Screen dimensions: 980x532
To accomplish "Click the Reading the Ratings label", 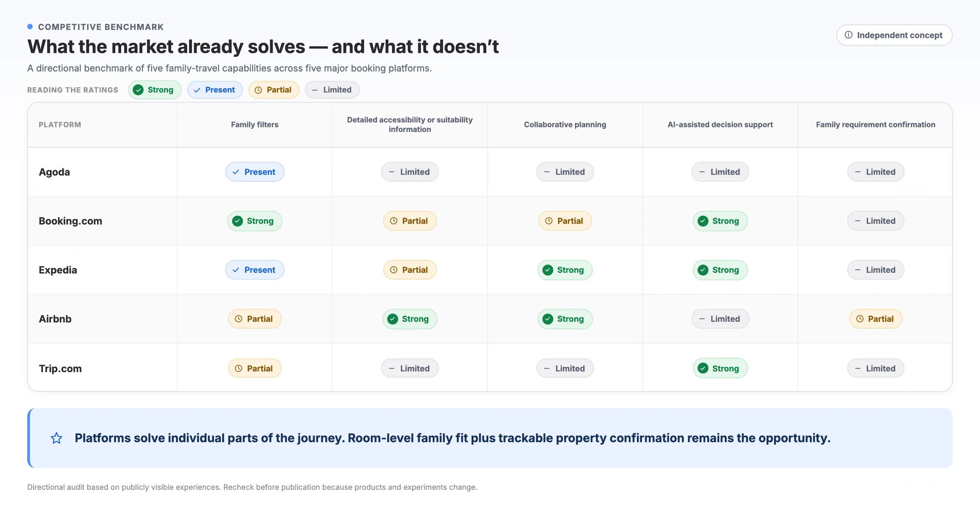I will [x=73, y=90].
